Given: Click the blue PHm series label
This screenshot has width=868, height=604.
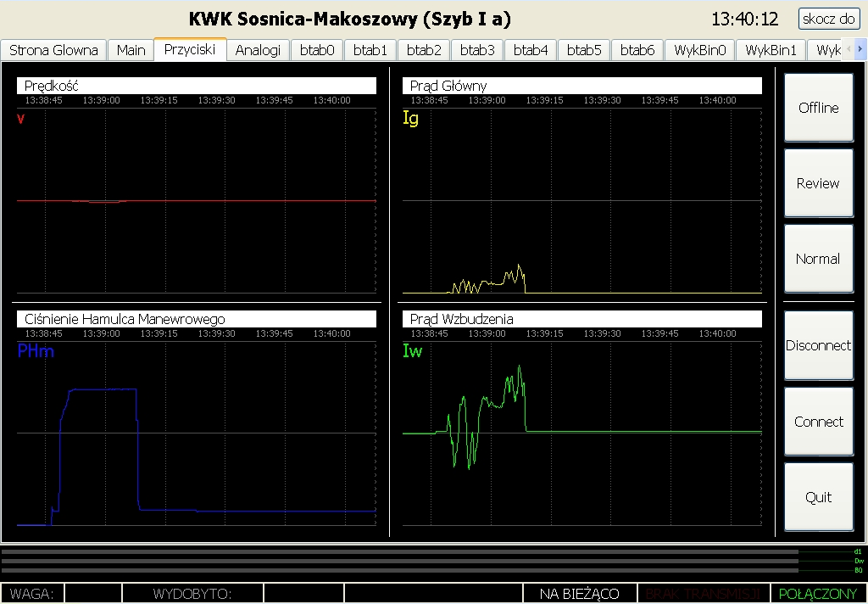Looking at the screenshot, I should (36, 350).
